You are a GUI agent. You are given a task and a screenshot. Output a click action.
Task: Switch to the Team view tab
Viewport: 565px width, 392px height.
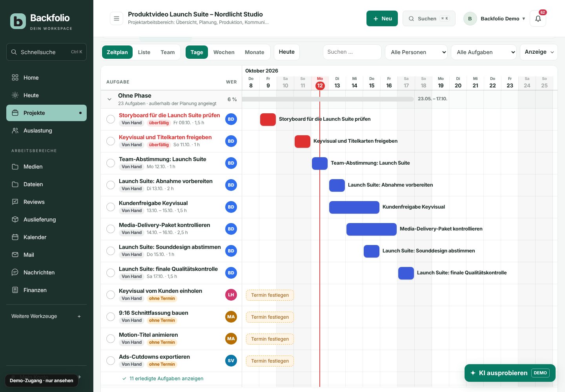tap(168, 52)
